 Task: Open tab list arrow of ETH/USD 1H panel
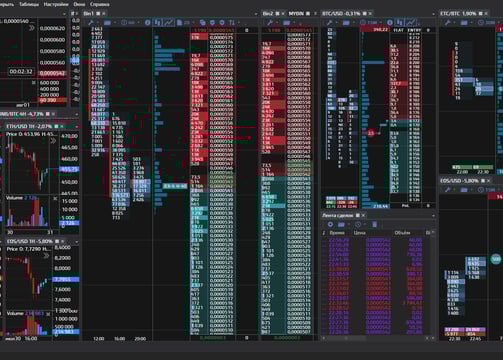pos(77,127)
